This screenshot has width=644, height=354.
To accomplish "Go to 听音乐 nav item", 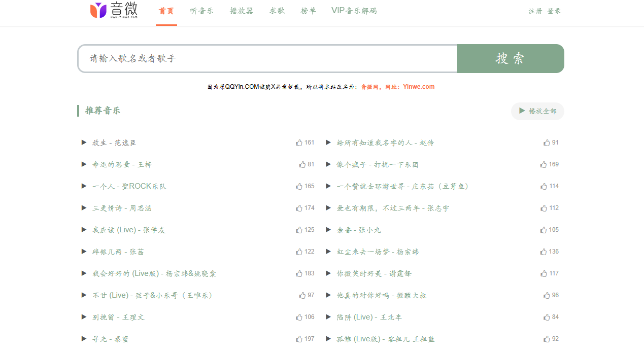I will [202, 11].
